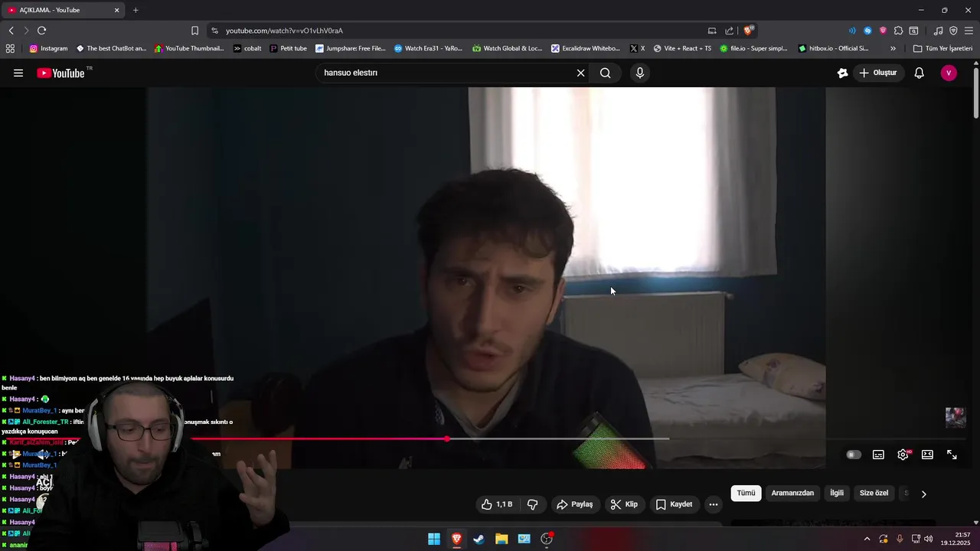The height and width of the screenshot is (551, 980).
Task: Toggle subtitles in the video player
Action: tap(878, 455)
